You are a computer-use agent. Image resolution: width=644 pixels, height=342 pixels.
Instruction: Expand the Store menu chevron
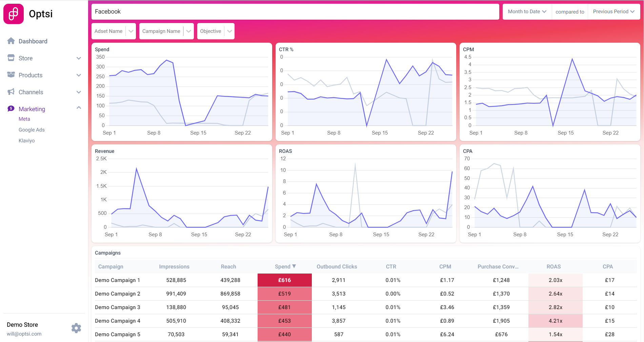click(x=79, y=58)
